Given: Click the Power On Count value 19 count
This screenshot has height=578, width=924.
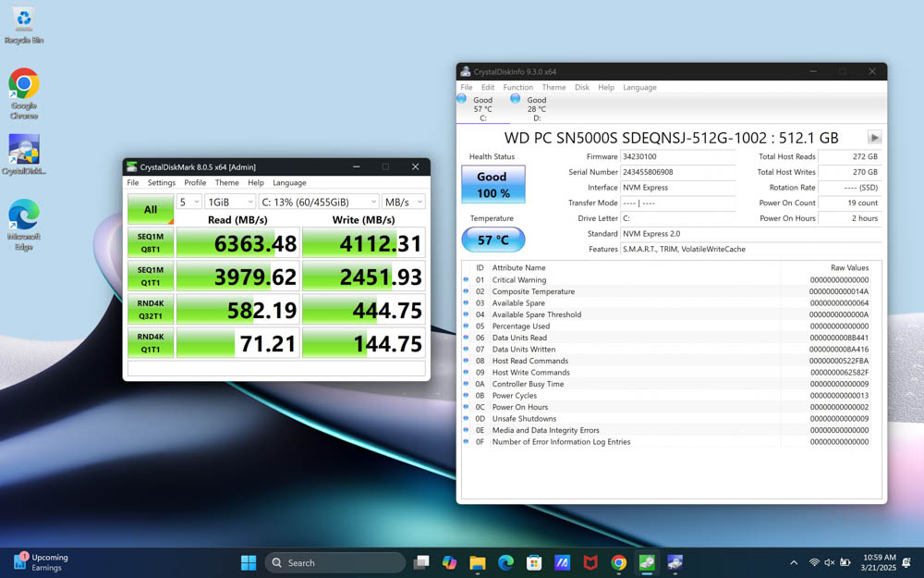Looking at the screenshot, I should point(850,203).
